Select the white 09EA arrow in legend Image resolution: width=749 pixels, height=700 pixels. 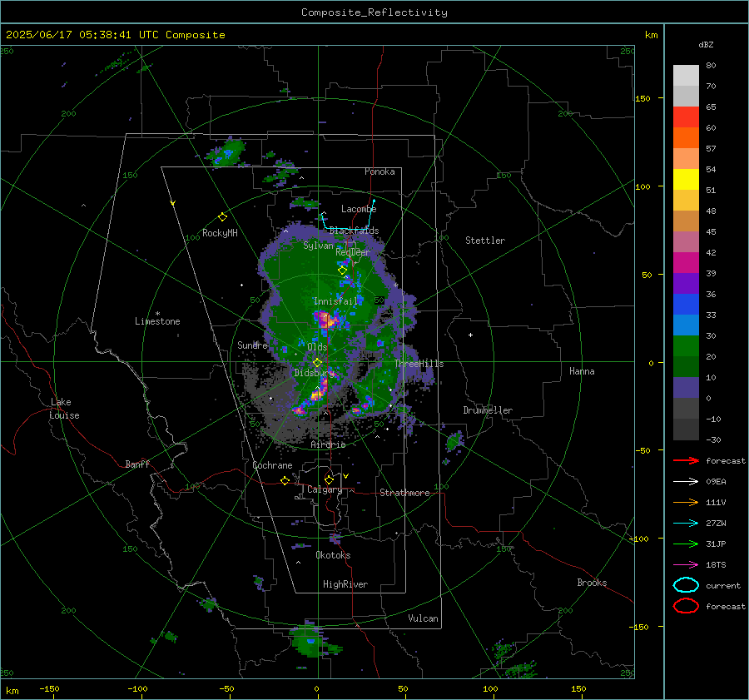click(686, 482)
